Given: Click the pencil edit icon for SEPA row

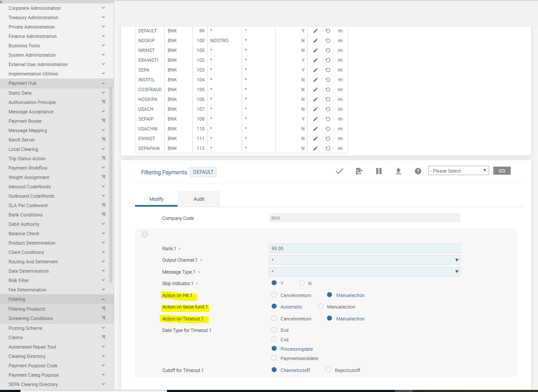Looking at the screenshot, I should pos(316,70).
